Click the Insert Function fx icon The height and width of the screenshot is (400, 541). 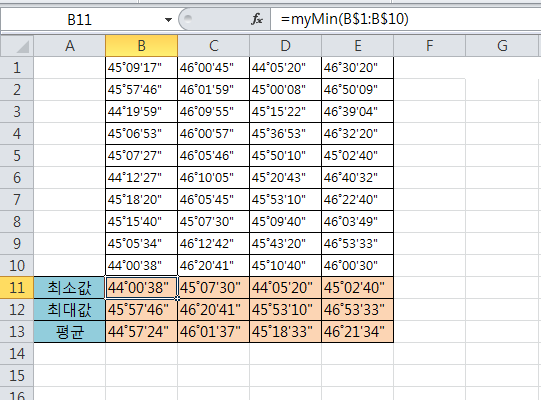point(257,19)
